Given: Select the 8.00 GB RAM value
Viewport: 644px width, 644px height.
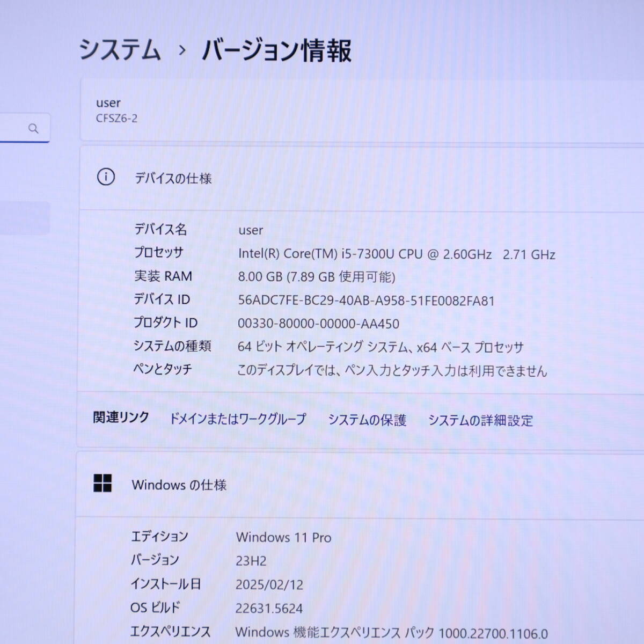Looking at the screenshot, I should click(x=317, y=277).
